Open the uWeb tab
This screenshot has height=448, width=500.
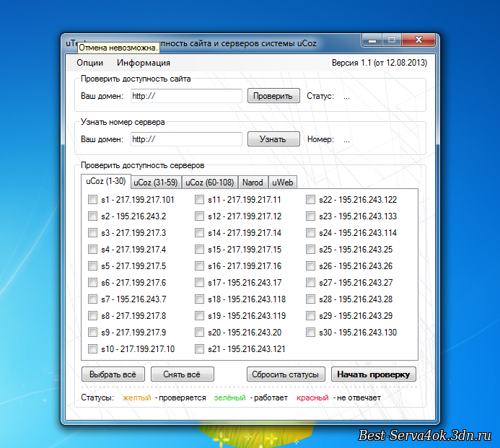[283, 183]
